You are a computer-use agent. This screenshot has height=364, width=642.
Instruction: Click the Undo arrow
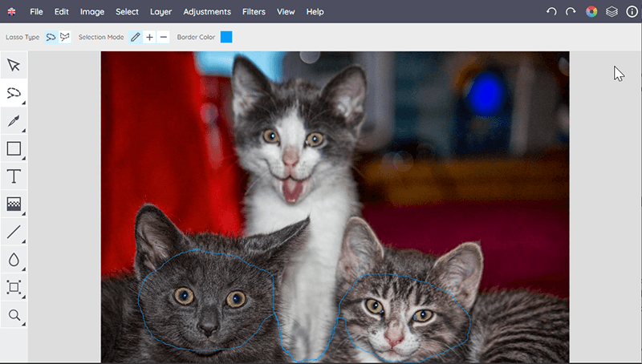click(x=551, y=12)
